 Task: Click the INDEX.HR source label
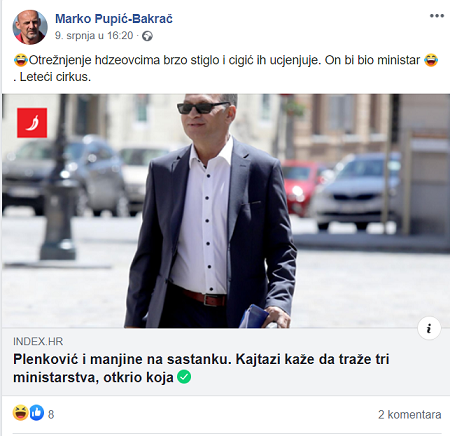coord(38,341)
